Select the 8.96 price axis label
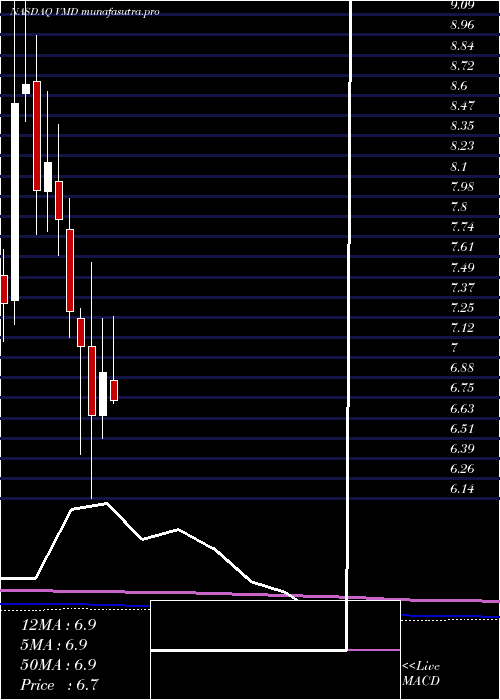This screenshot has height=700, width=500. 462,25
